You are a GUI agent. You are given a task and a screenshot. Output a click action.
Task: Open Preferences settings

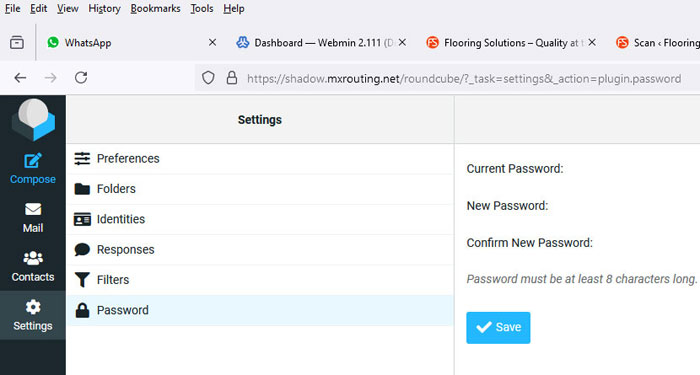pos(259,158)
